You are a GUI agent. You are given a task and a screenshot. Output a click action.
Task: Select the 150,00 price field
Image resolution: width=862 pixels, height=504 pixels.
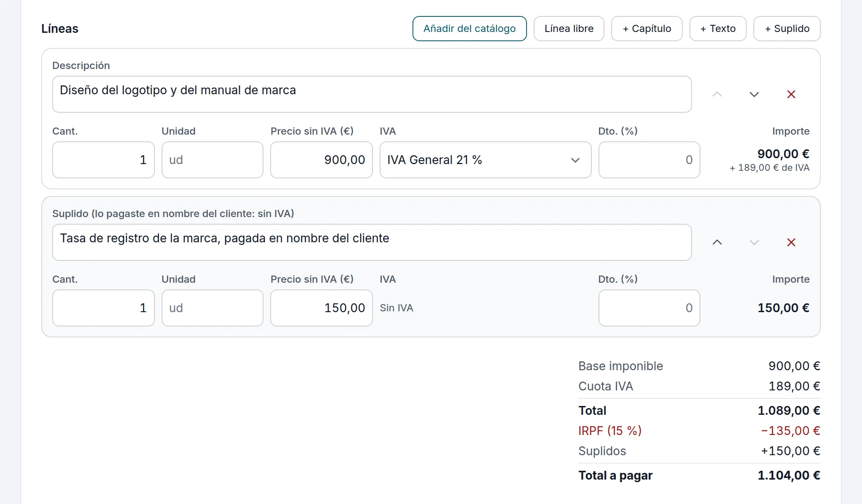click(322, 308)
